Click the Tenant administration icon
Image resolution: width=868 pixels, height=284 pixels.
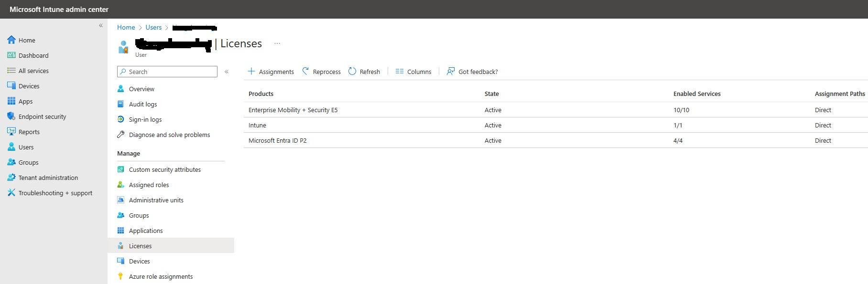(11, 178)
